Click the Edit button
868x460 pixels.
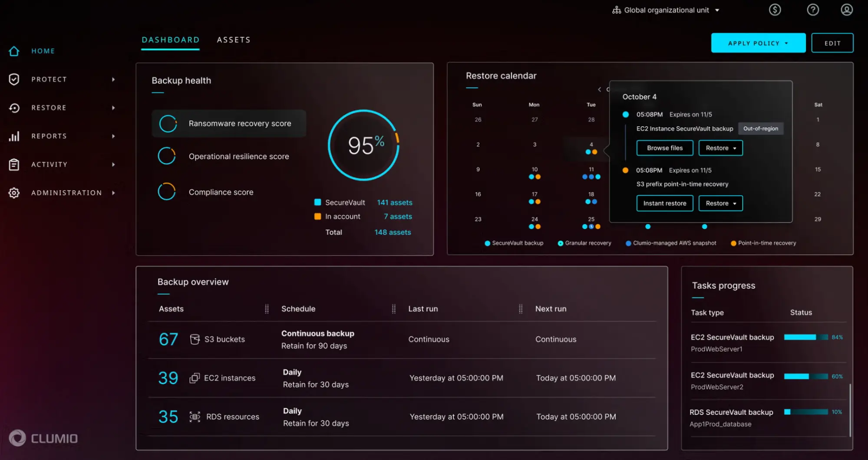click(x=832, y=43)
